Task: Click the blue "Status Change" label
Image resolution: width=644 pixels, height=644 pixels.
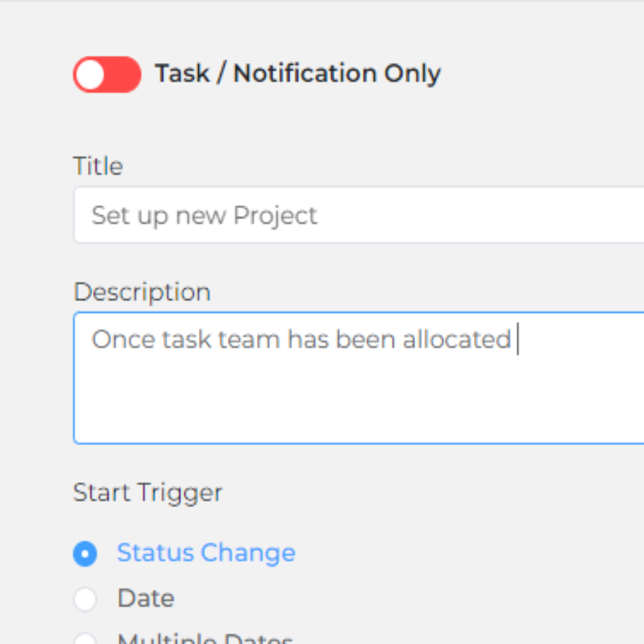Action: click(x=206, y=553)
